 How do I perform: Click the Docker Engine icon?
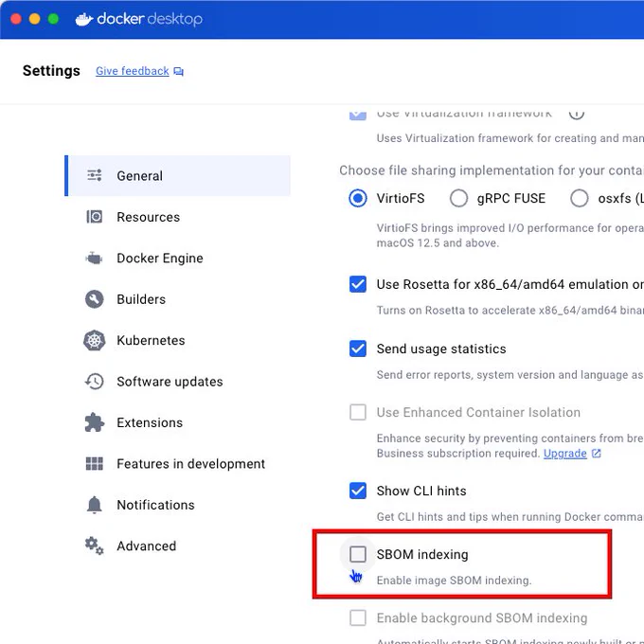point(94,258)
